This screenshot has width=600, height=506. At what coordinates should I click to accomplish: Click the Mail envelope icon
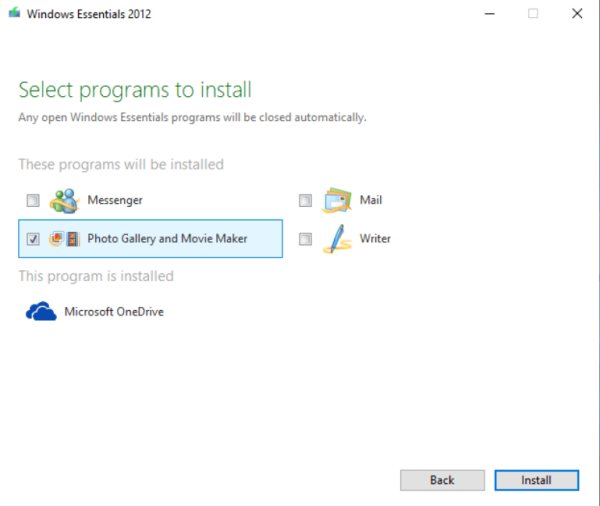click(x=336, y=200)
